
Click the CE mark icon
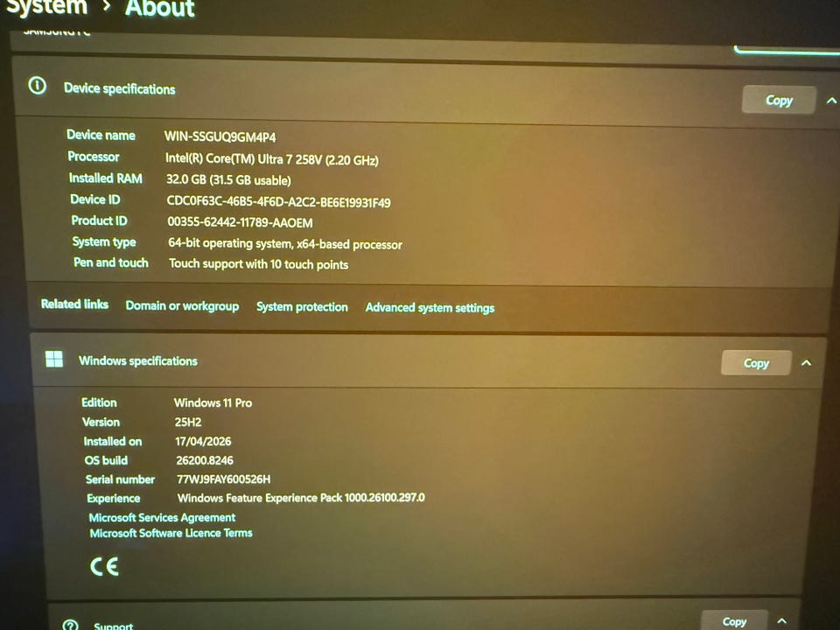[104, 567]
